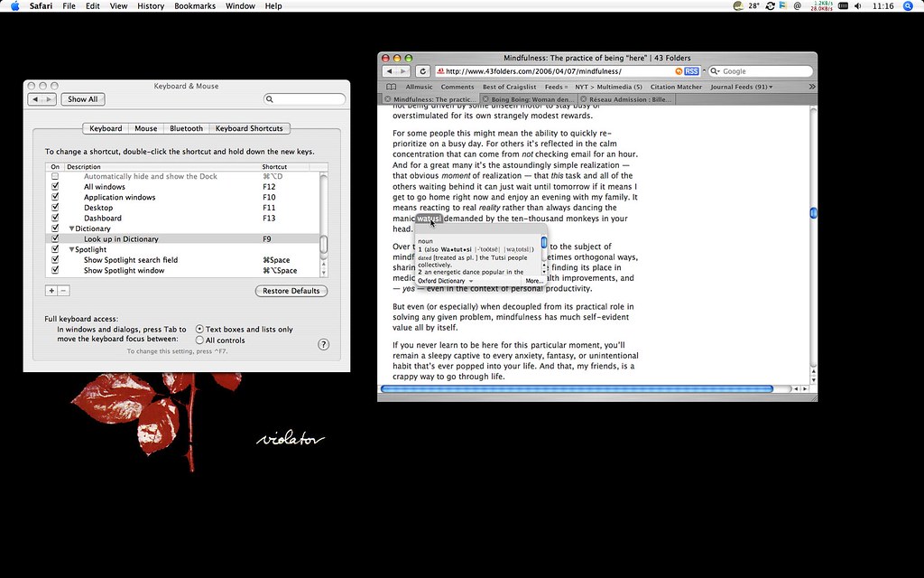
Task: Click the Show All button
Action: click(82, 99)
